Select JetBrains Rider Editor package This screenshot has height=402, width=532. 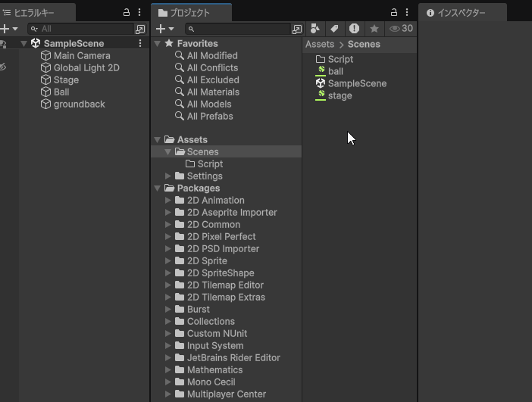(233, 357)
